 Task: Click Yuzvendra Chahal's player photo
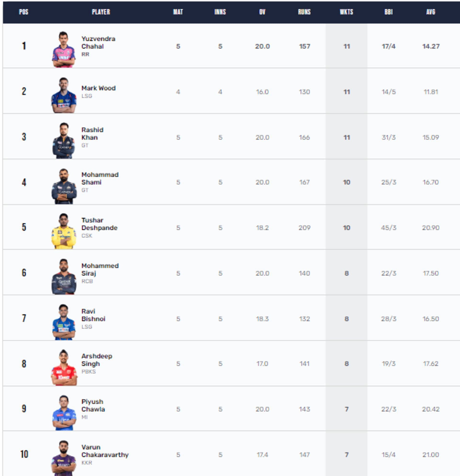point(64,49)
